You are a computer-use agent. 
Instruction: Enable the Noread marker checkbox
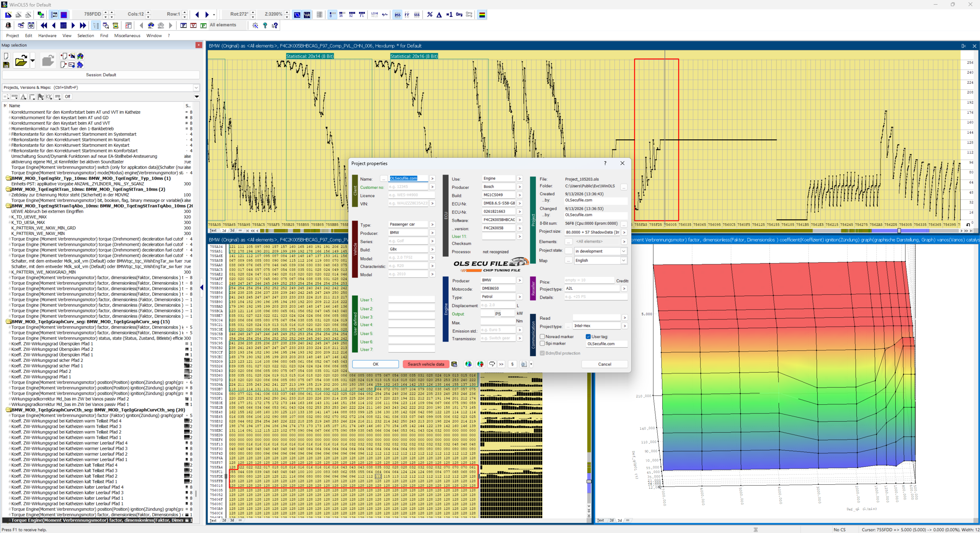[x=542, y=337]
